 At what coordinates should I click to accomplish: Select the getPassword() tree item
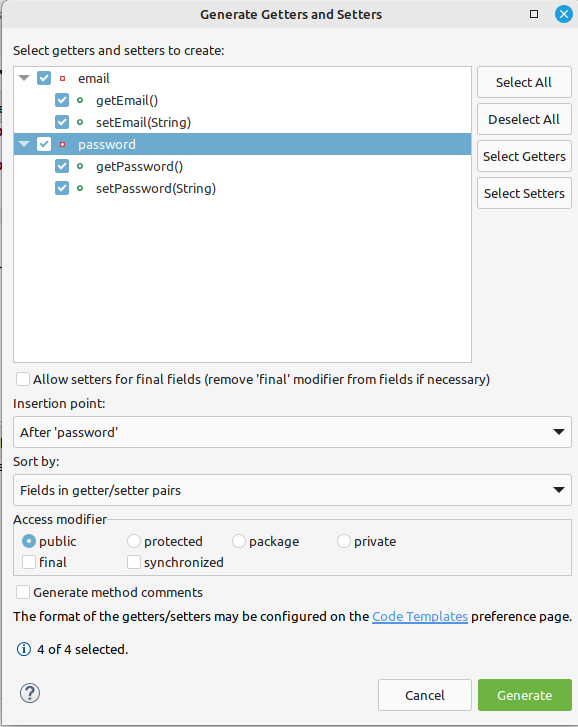pos(140,166)
